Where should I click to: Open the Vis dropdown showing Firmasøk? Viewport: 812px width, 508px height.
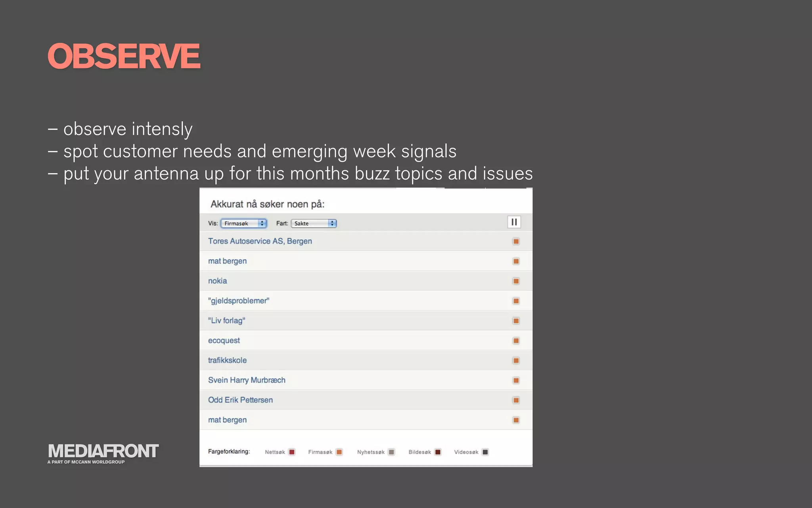pos(243,223)
